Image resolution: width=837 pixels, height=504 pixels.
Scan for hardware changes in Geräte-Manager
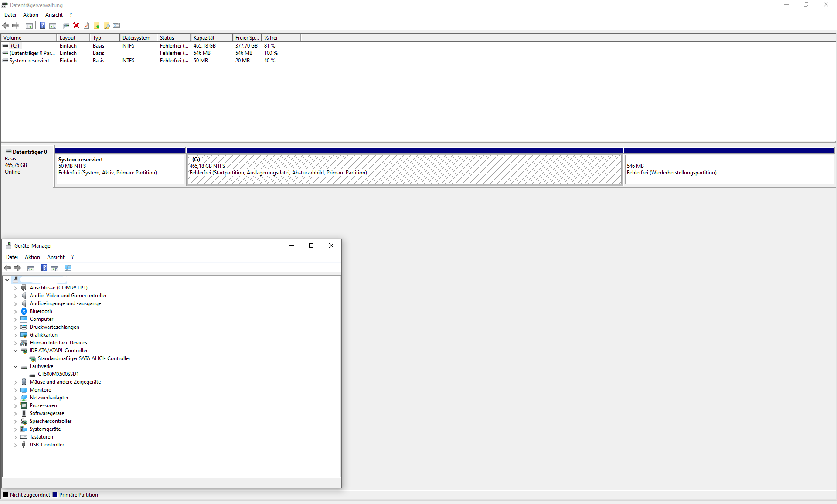[68, 268]
